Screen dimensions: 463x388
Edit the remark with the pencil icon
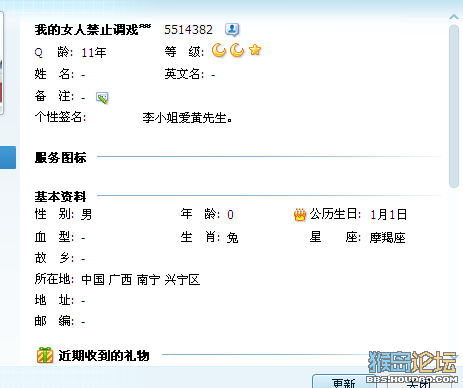click(x=102, y=98)
